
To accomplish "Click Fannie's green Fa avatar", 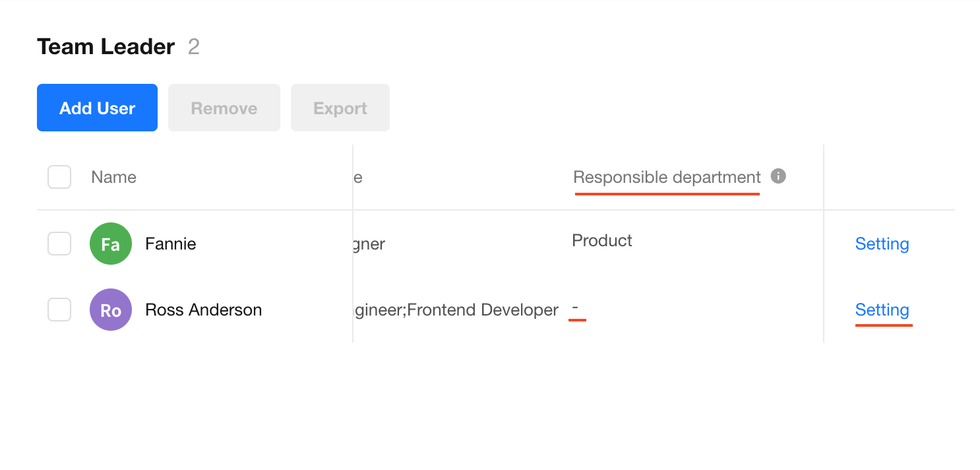I will pos(111,244).
